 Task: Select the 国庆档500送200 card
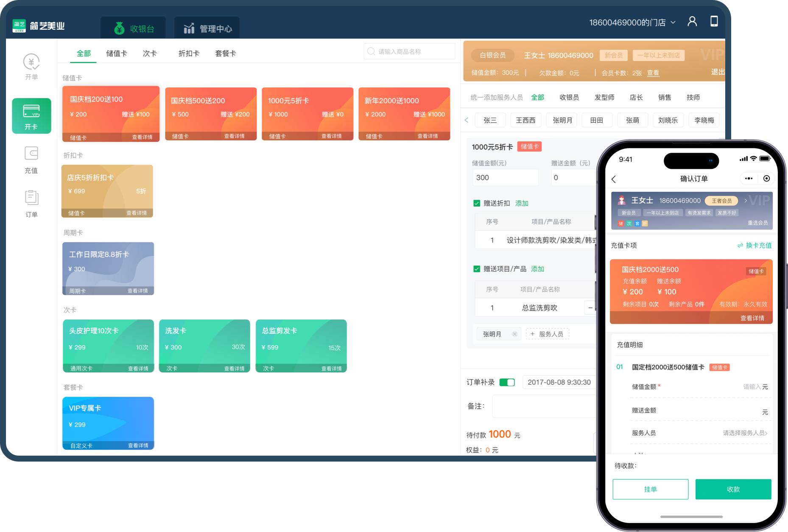point(211,114)
